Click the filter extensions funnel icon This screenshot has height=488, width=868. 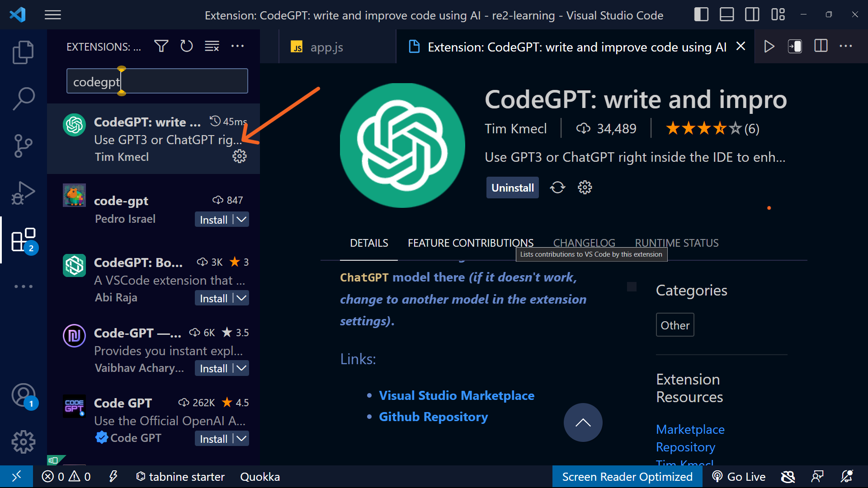coord(161,46)
